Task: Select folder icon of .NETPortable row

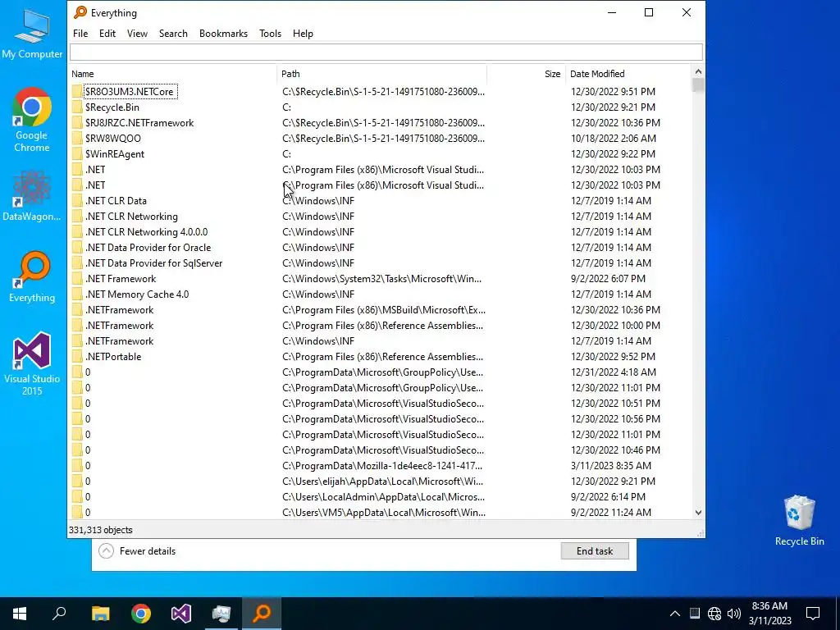Action: click(77, 357)
